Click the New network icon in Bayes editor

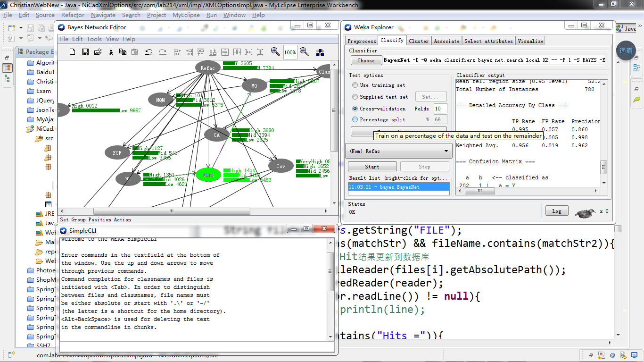click(73, 52)
